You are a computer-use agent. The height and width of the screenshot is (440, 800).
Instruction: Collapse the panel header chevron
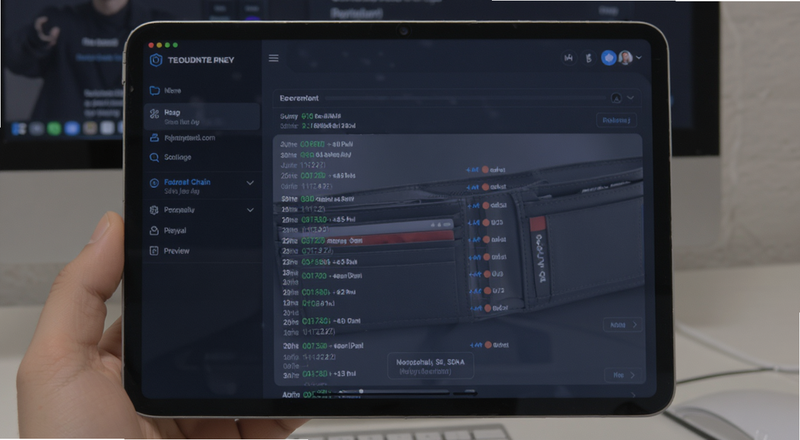pos(631,97)
